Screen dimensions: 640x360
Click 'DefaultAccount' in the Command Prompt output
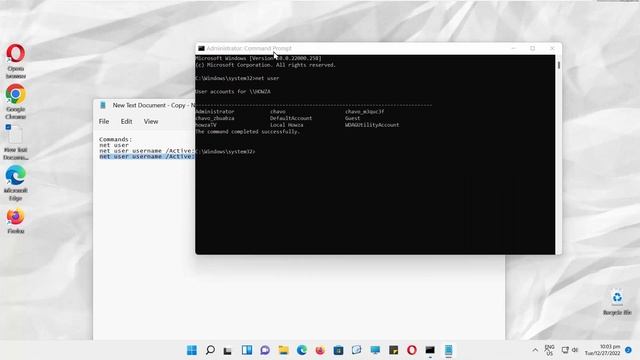(x=291, y=118)
